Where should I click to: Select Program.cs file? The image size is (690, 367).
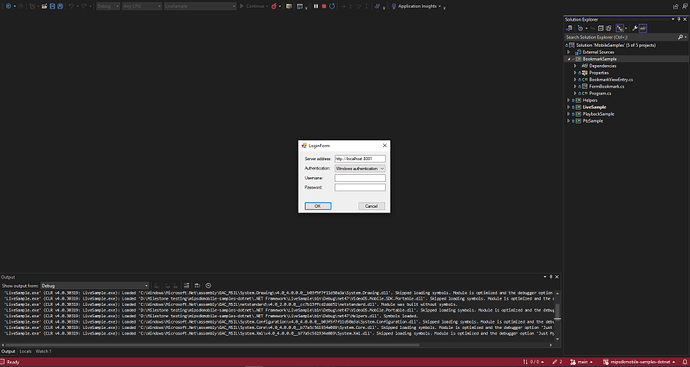click(600, 93)
